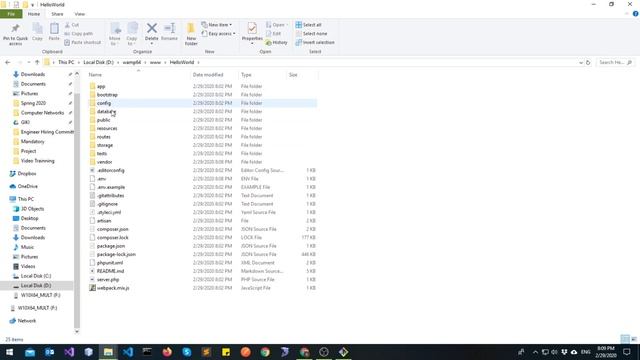
Task: Click the Paste ribbon icon
Action: pos(54,32)
